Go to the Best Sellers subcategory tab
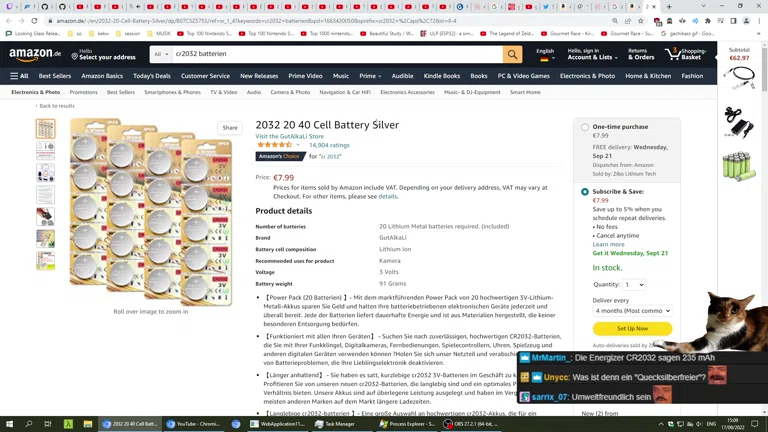Viewport: 768px width, 432px height. point(120,92)
